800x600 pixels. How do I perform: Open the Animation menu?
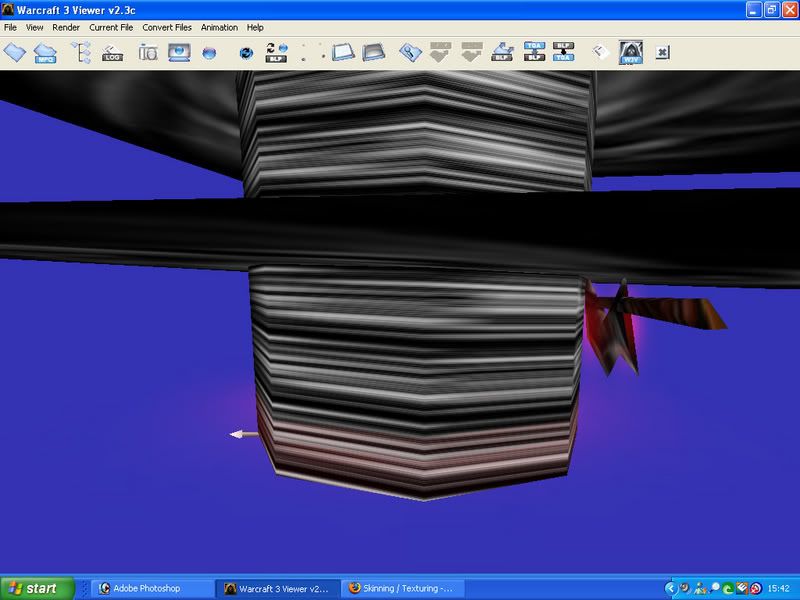coord(219,28)
